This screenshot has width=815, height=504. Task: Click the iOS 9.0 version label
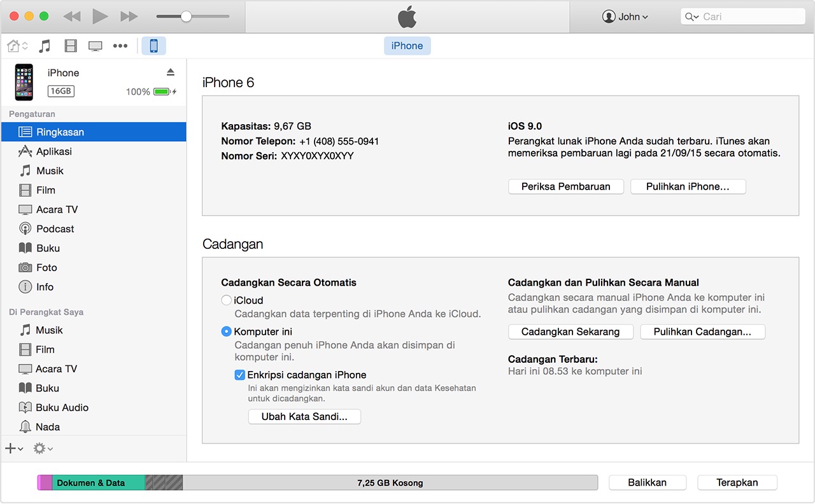[525, 126]
